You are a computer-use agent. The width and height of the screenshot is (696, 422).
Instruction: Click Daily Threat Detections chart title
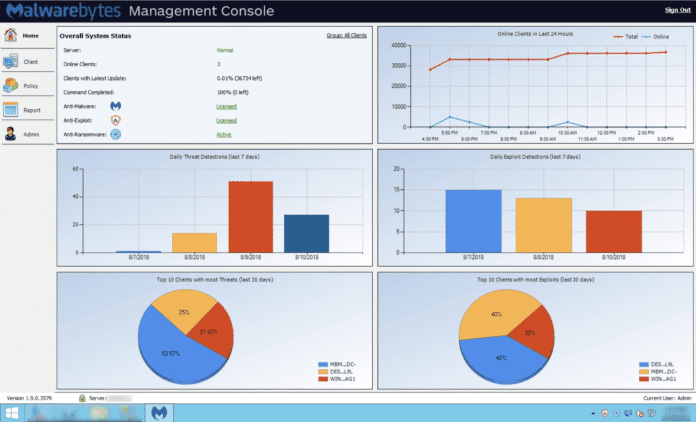pyautogui.click(x=214, y=157)
